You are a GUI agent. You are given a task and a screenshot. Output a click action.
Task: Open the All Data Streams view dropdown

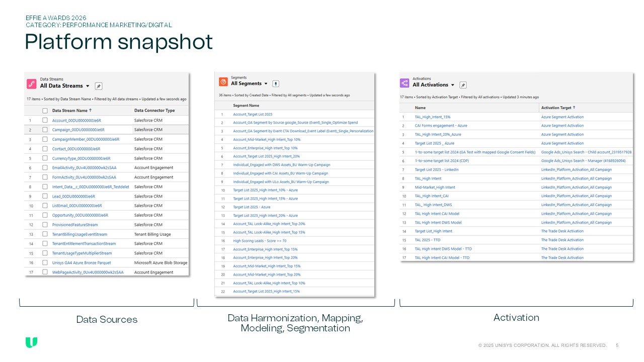88,86
